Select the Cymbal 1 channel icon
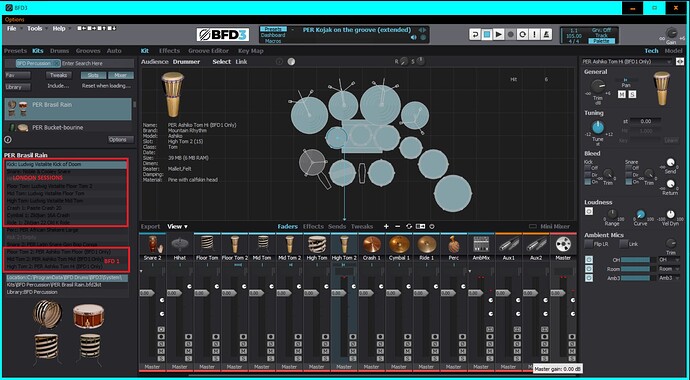This screenshot has width=690, height=380. pos(399,244)
